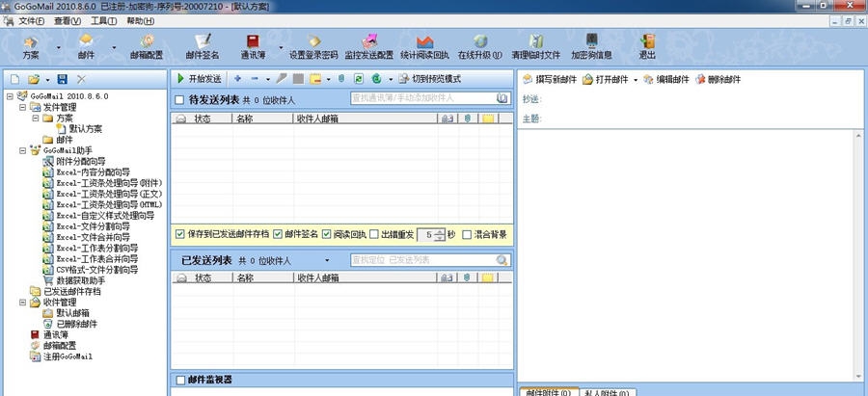Open dropdown arrow next to 方案
Image resolution: width=868 pixels, height=396 pixels.
(58, 47)
